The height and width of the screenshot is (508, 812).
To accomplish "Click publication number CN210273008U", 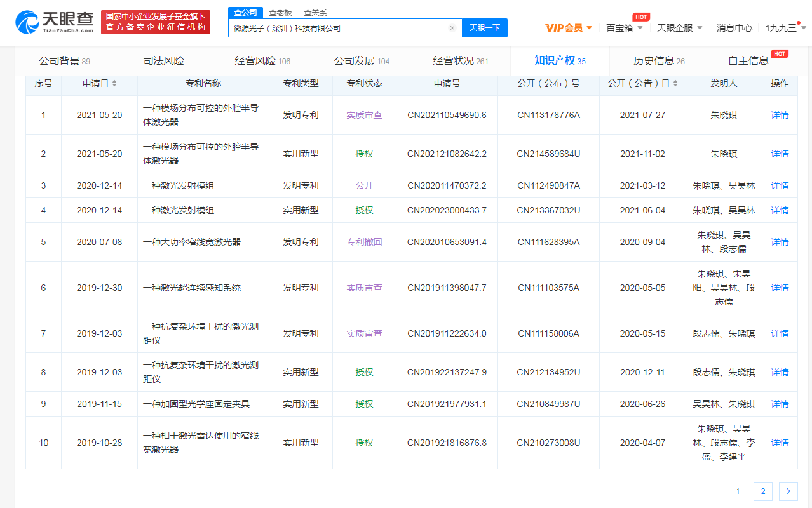I will 548,443.
